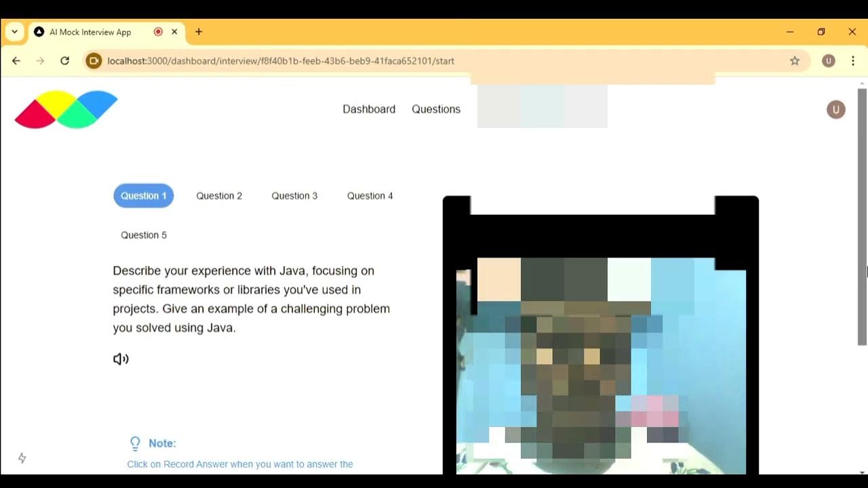This screenshot has width=868, height=488.
Task: Click the text-to-speech speaker icon
Action: pos(121,359)
